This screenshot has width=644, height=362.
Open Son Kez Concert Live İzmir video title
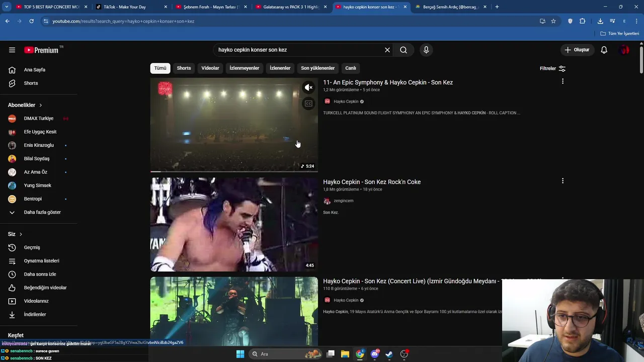pyautogui.click(x=413, y=281)
